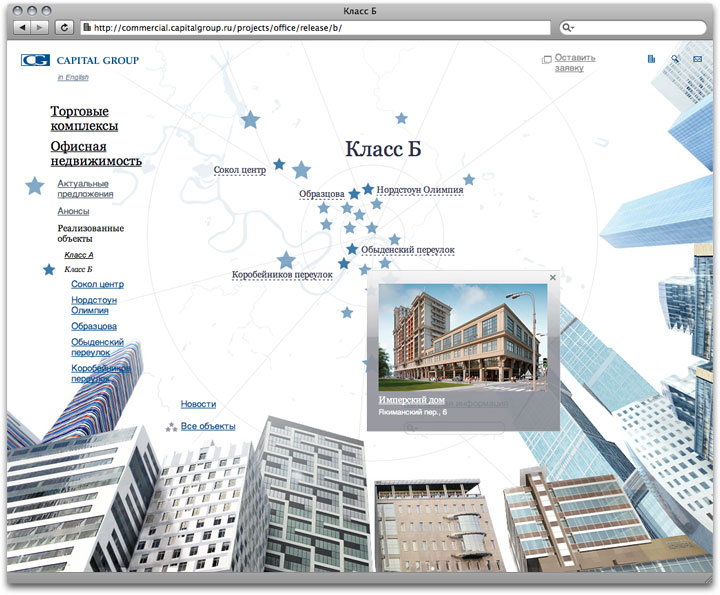Click the browser address bar
The height and width of the screenshot is (595, 720).
[x=316, y=28]
